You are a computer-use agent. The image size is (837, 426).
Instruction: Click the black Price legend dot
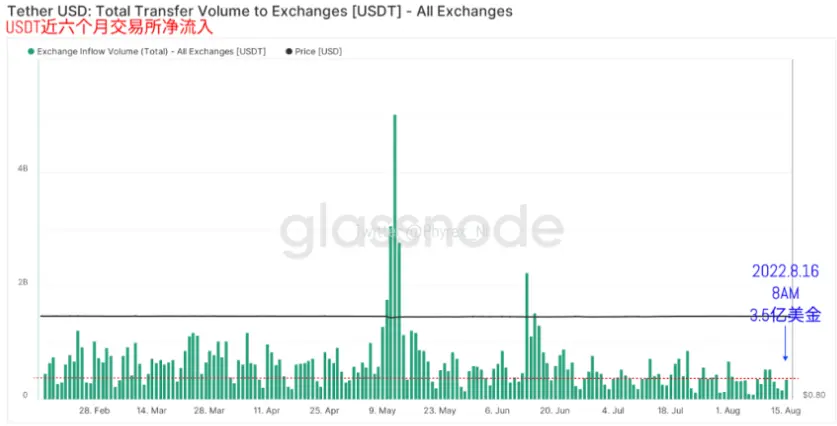289,51
